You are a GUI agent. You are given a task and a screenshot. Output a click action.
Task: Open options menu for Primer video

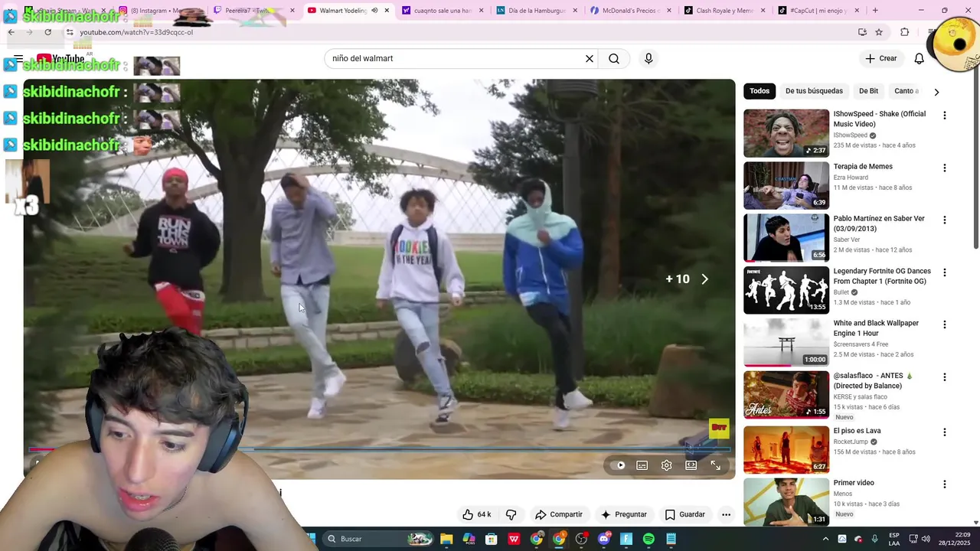(945, 484)
